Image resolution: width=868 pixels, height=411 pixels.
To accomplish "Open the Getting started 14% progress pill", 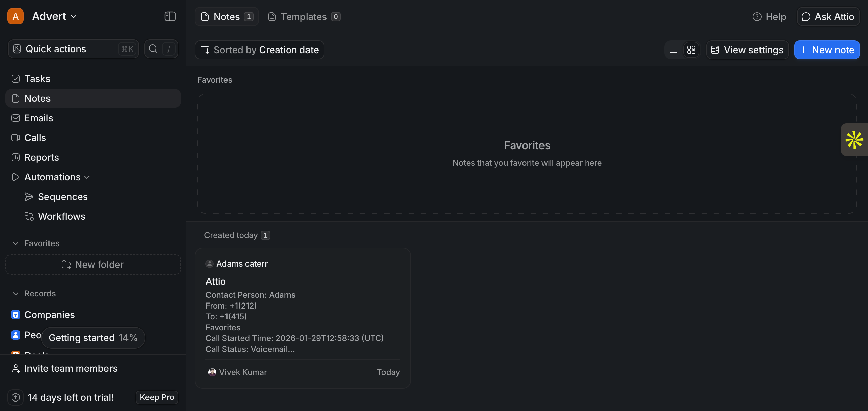I will (93, 338).
